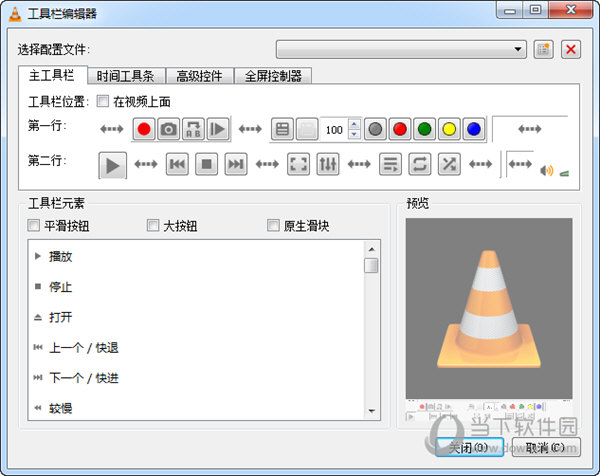Click the 取消(C) button

point(545,447)
